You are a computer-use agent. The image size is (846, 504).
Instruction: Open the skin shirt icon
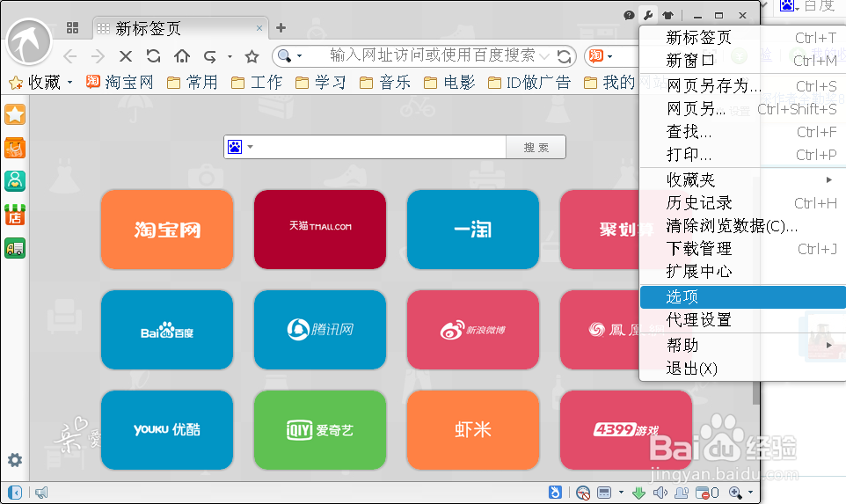point(668,15)
